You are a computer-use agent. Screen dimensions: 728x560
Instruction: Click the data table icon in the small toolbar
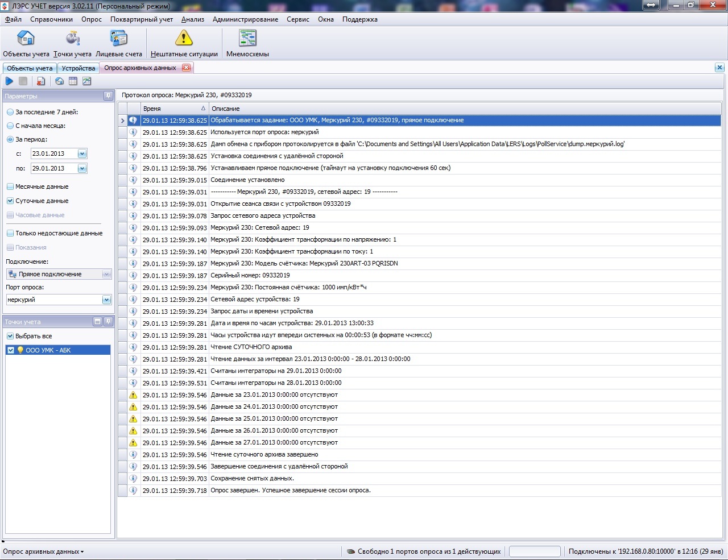click(x=73, y=81)
